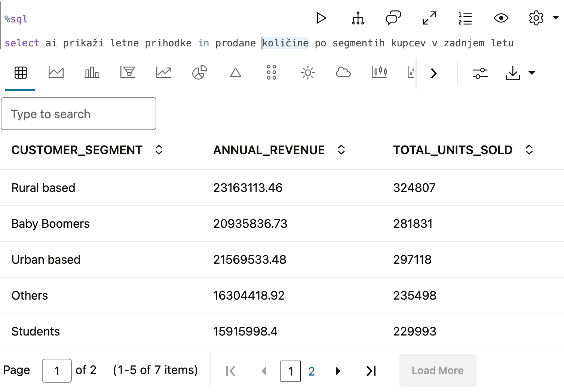Click the Load More button

(438, 370)
